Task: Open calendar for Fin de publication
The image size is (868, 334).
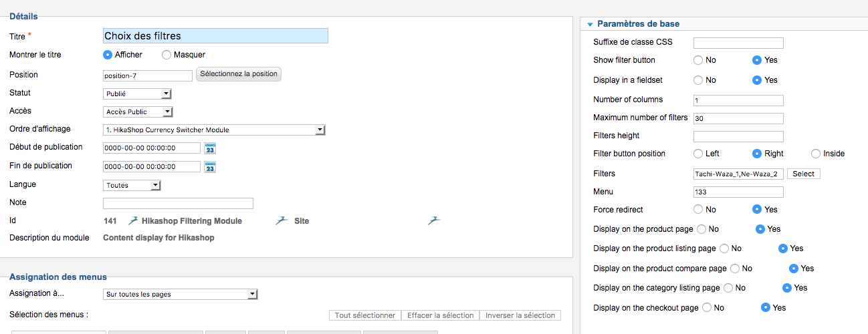Action: 210,167
